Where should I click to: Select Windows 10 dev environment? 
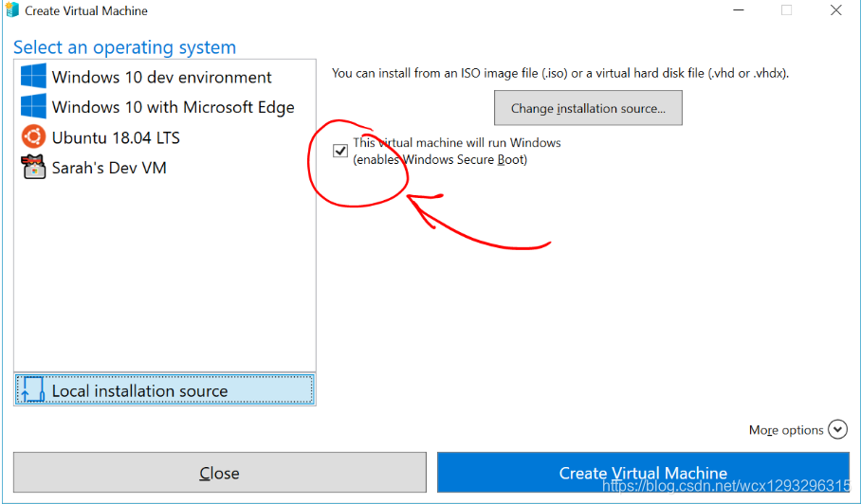tap(165, 77)
